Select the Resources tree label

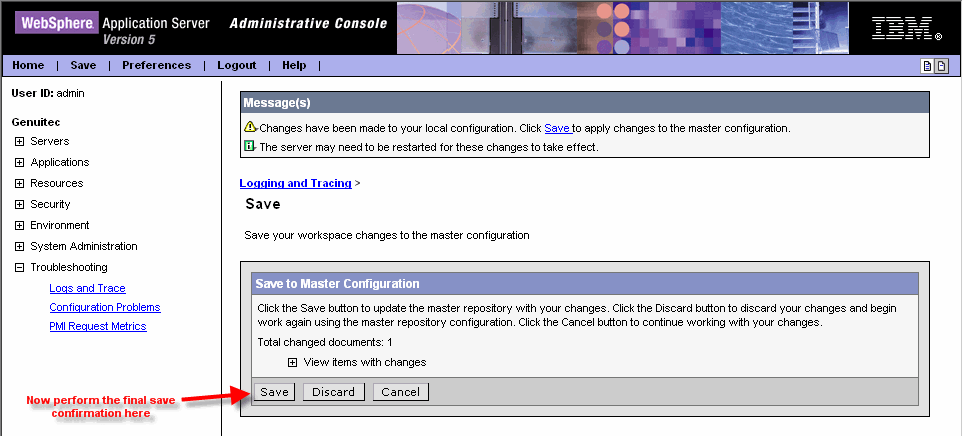point(57,183)
